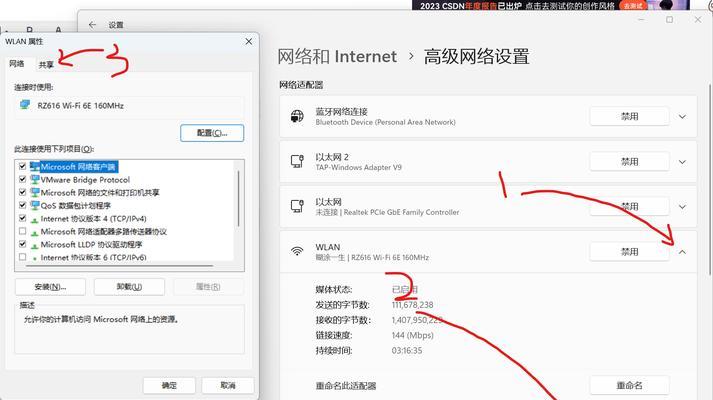Select Microsoft LLDP 协议驱动程序 row
Screen dimensions: 713x400
coord(91,245)
